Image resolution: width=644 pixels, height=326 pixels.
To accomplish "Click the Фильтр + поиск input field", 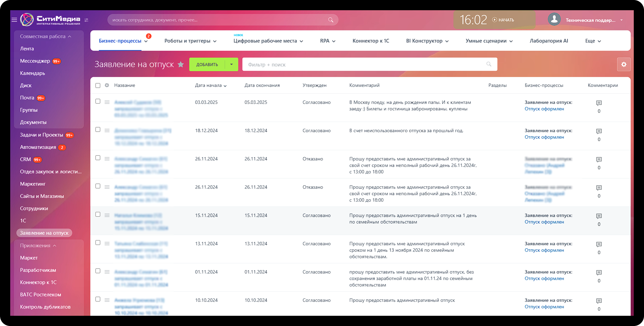I will pyautogui.click(x=365, y=64).
